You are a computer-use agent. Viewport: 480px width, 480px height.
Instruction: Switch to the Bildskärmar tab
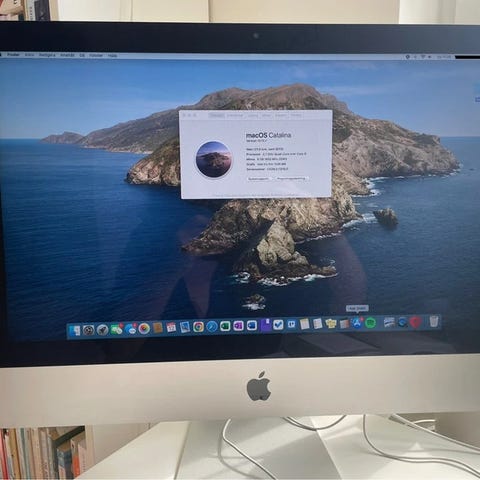(x=235, y=115)
